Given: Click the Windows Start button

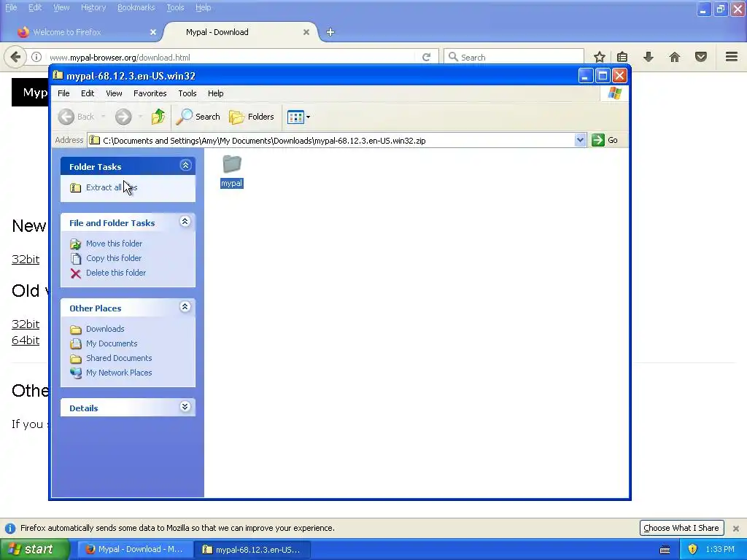Looking at the screenshot, I should pyautogui.click(x=34, y=549).
